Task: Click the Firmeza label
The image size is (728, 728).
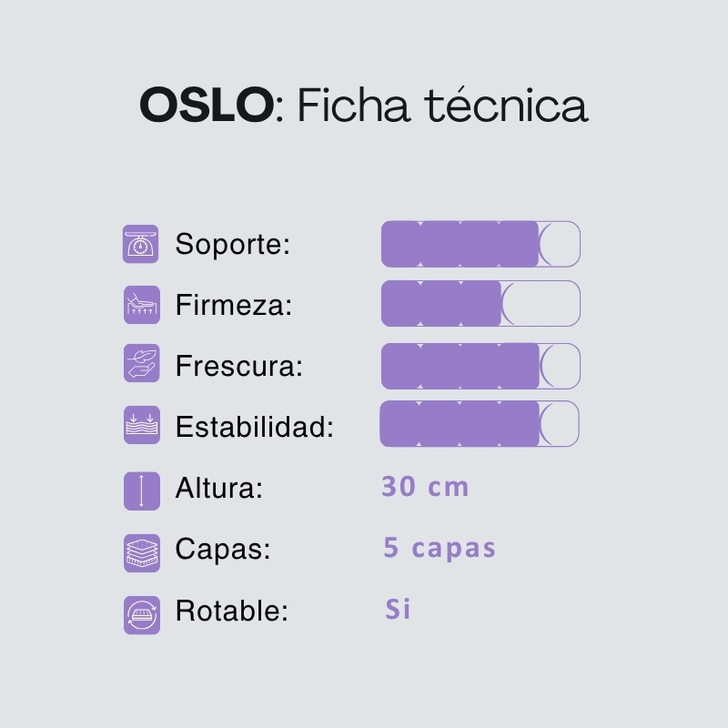Action: point(233,306)
